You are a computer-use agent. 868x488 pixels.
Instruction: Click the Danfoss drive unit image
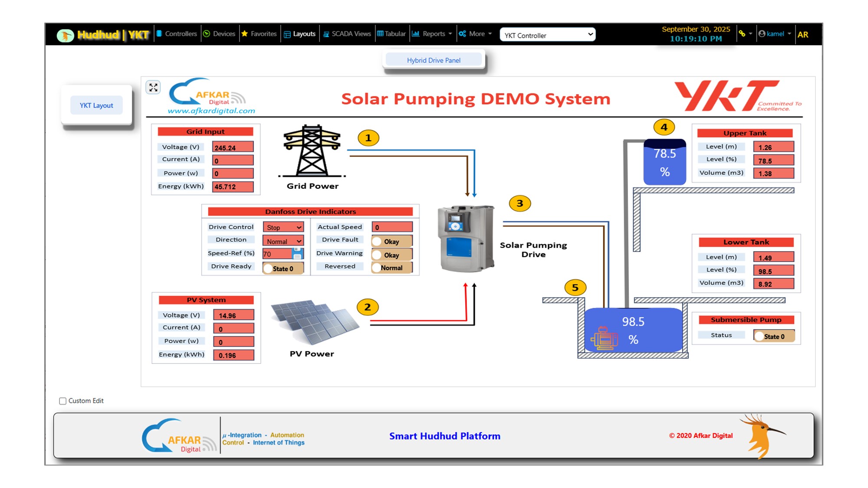pos(466,239)
